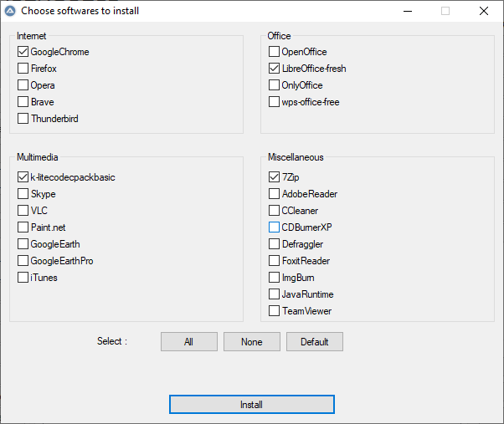The image size is (504, 424).
Task: Uncheck the GoogleChrome checkbox
Action: [x=23, y=51]
